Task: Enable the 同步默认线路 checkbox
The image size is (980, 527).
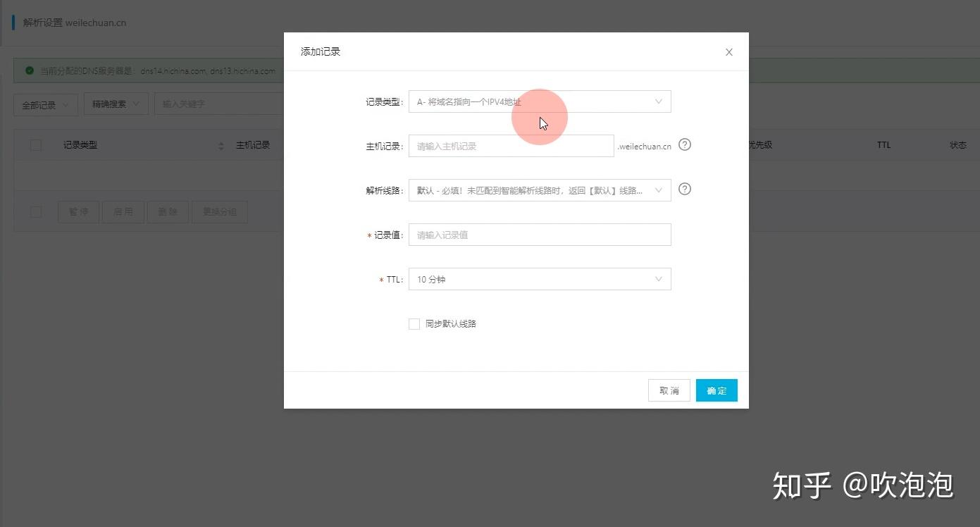Action: coord(414,324)
